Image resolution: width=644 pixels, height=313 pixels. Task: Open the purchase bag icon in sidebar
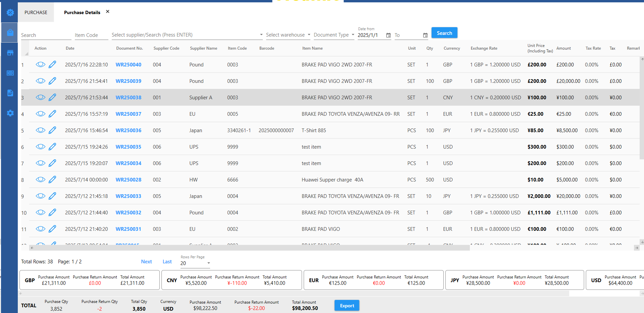[10, 33]
